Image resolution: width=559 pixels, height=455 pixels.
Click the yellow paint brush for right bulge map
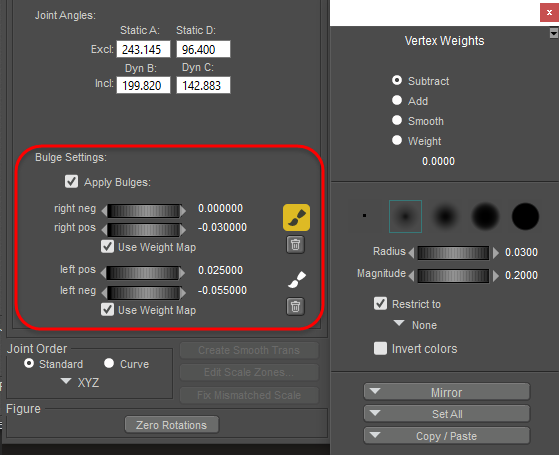point(296,218)
